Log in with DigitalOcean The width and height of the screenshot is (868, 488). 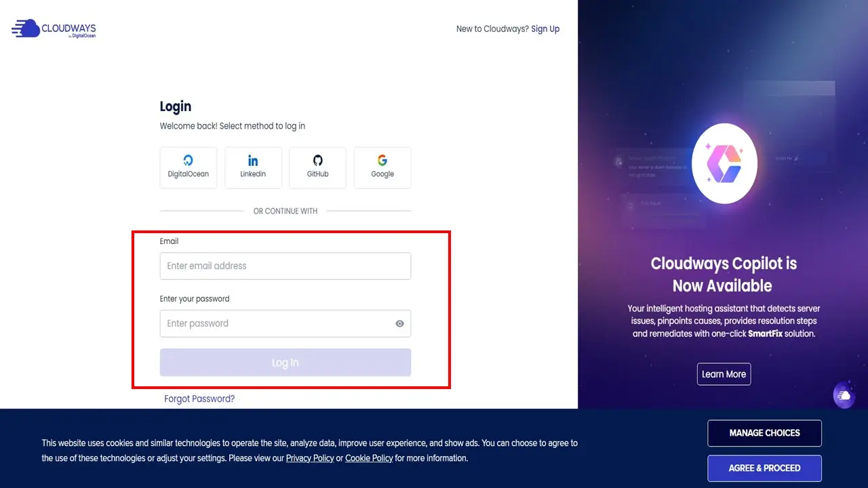coord(189,167)
